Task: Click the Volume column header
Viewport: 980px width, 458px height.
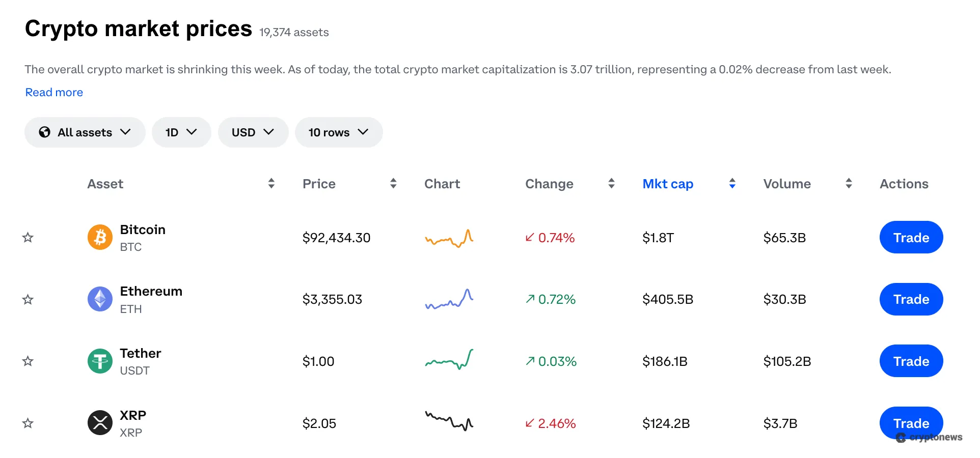Action: tap(786, 184)
